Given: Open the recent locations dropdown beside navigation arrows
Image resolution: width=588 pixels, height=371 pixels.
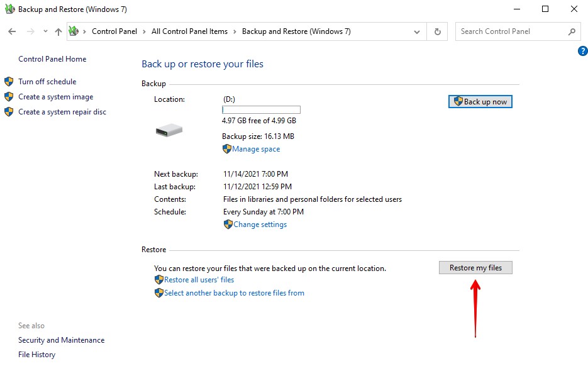Looking at the screenshot, I should pyautogui.click(x=45, y=31).
